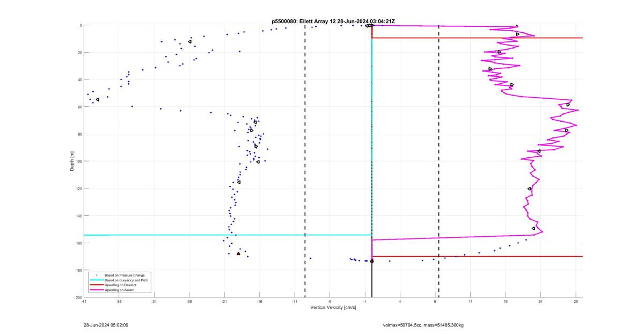Click the depth axis tick label '160'
Viewport: 644px width, 334px height.
tap(78, 243)
